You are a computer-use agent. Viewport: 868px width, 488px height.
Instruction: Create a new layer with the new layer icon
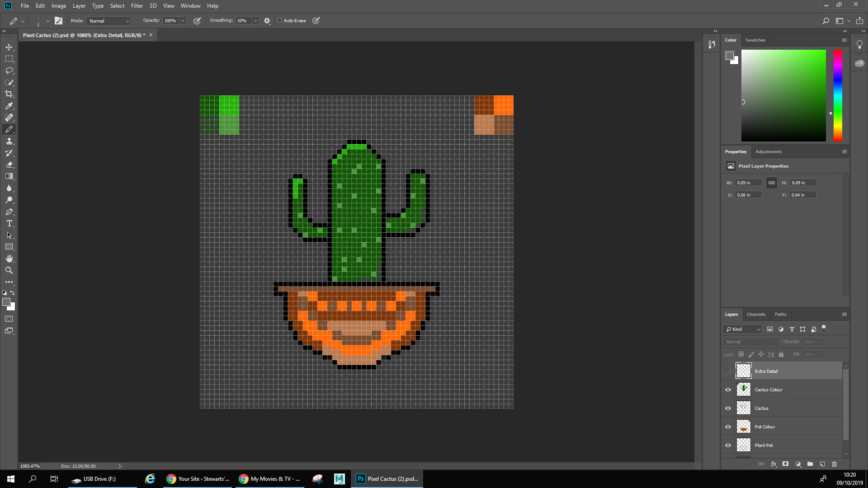(822, 464)
